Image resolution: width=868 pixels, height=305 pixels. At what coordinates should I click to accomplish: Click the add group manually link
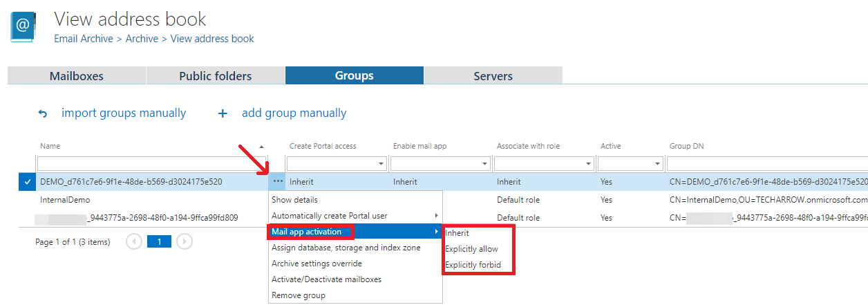(x=294, y=113)
